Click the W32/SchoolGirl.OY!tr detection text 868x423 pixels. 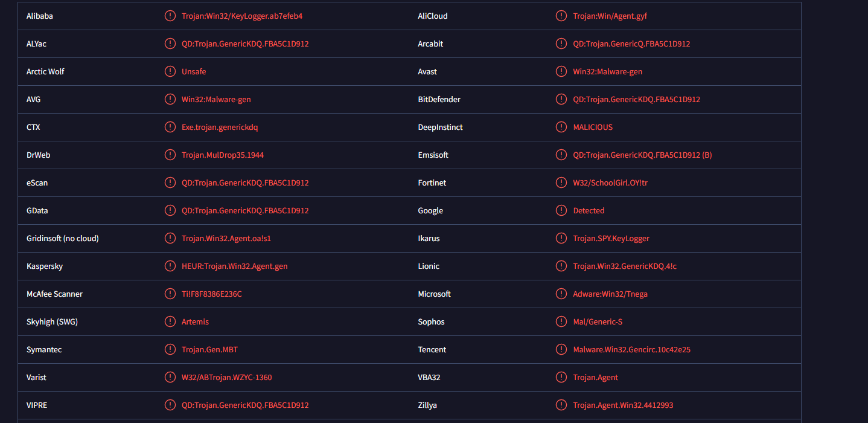(x=610, y=182)
